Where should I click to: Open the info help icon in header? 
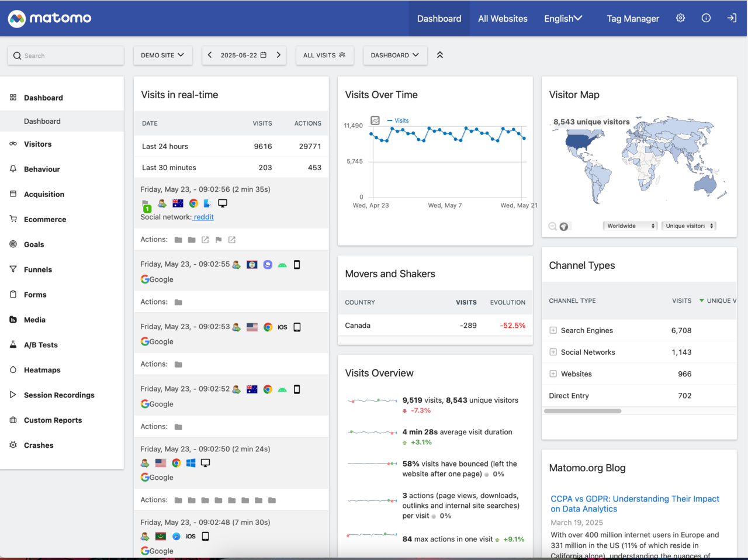[706, 18]
